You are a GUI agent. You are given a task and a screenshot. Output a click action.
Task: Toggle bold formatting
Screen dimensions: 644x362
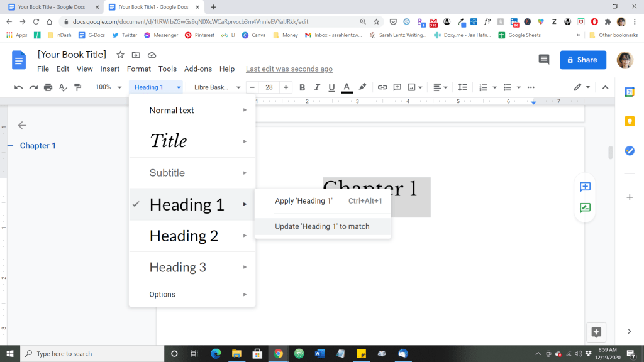coord(303,87)
